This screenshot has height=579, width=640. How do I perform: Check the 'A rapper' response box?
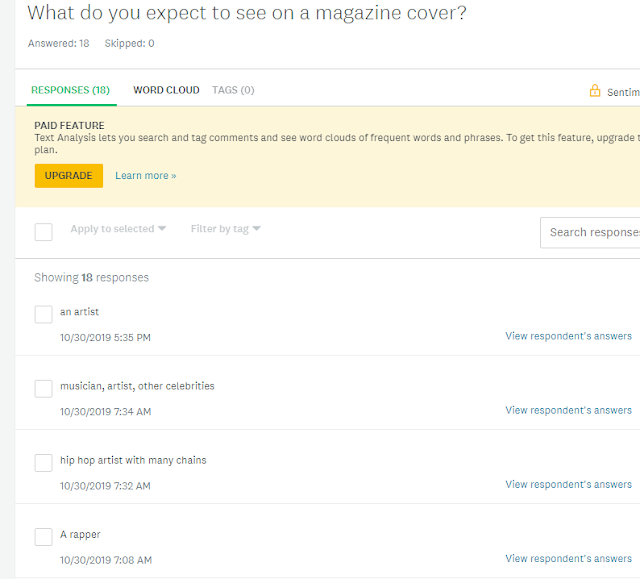click(x=43, y=537)
